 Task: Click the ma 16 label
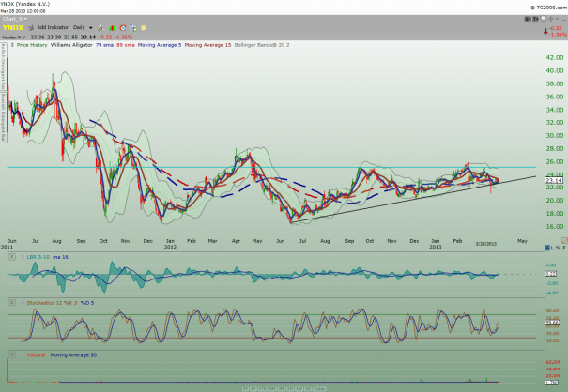point(60,257)
